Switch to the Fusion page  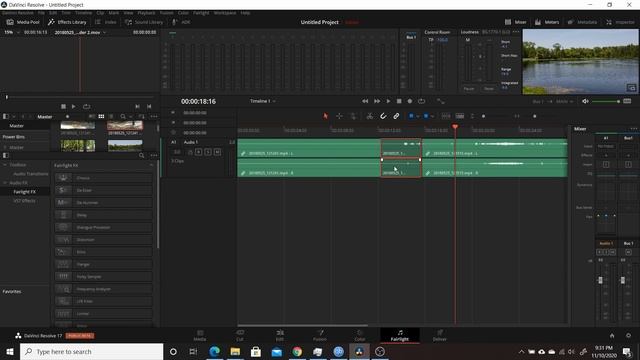[320, 336]
